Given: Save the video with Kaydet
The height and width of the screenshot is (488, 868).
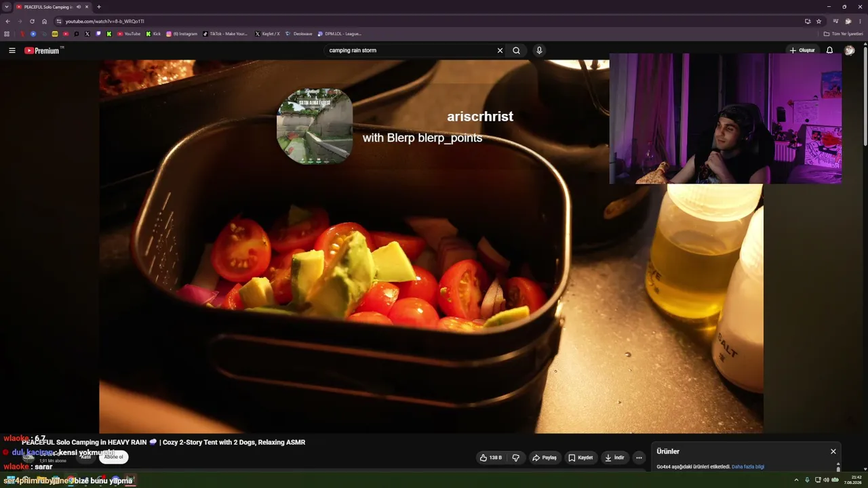Looking at the screenshot, I should pos(580,457).
